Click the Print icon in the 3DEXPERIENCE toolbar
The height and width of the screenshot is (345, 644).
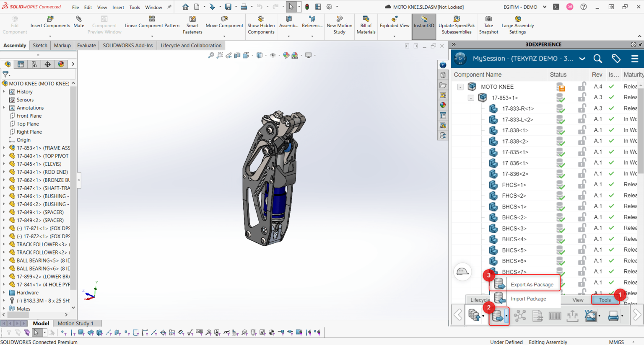614,316
